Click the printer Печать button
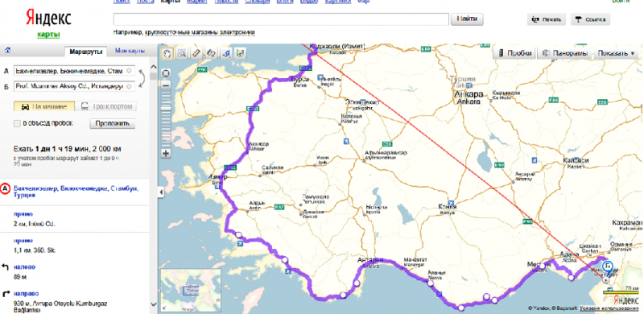The height and width of the screenshot is (314, 644). [547, 19]
